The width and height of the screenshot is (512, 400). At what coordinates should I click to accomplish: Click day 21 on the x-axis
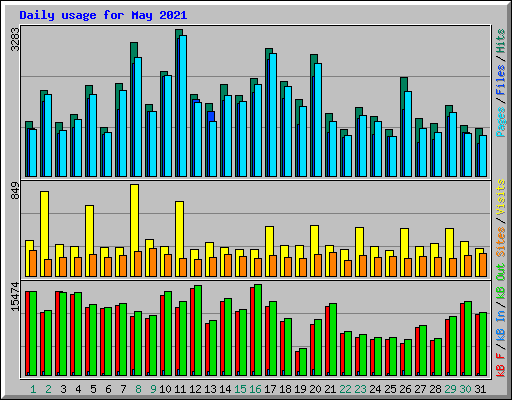point(330,389)
